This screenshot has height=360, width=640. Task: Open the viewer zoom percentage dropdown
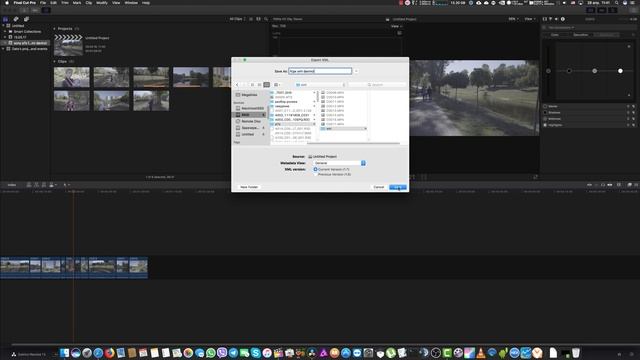[x=513, y=19]
